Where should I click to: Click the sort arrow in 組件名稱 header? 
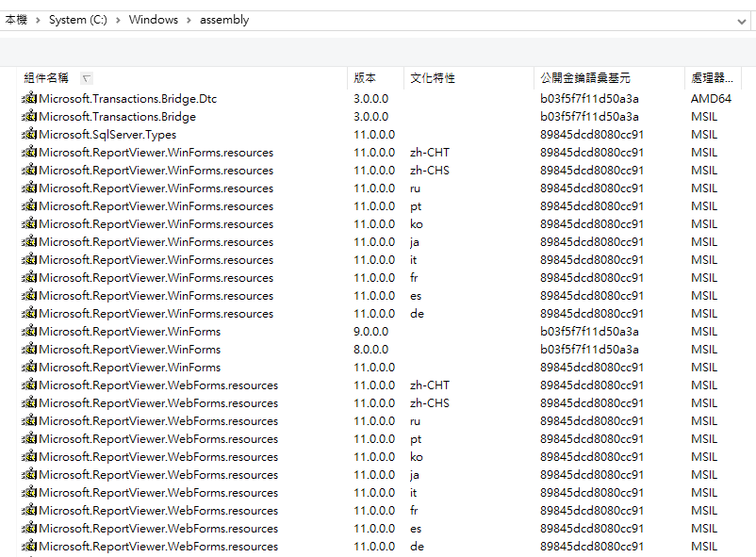[87, 78]
